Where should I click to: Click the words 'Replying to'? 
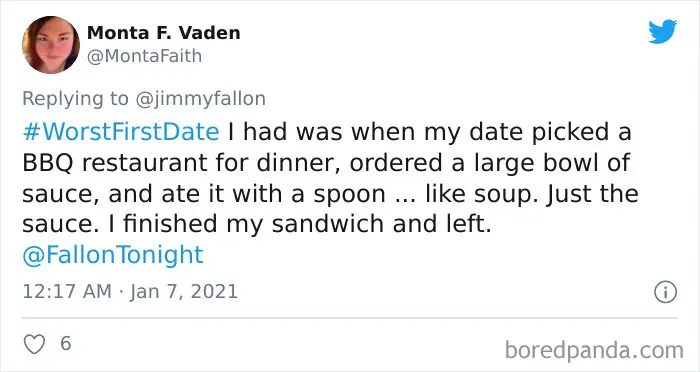click(x=75, y=99)
